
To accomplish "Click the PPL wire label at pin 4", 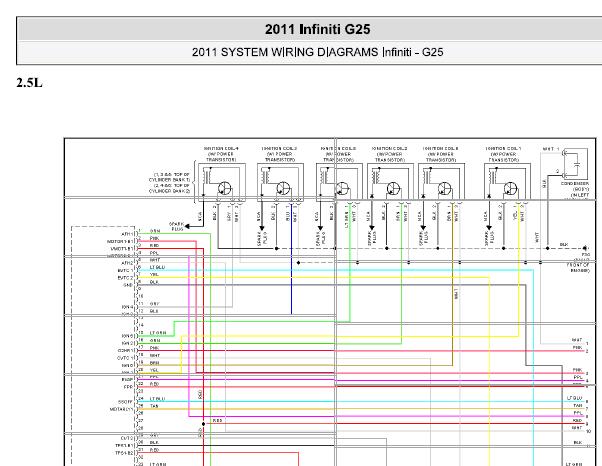I will [x=154, y=253].
